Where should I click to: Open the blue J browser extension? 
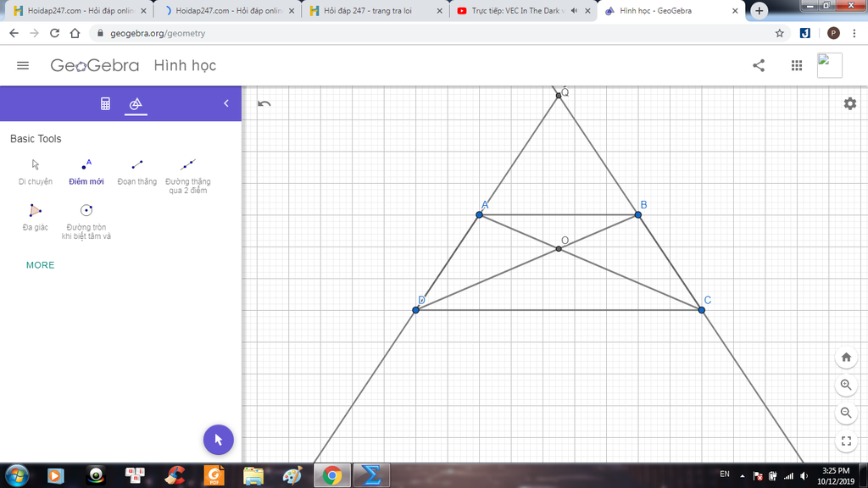point(805,33)
